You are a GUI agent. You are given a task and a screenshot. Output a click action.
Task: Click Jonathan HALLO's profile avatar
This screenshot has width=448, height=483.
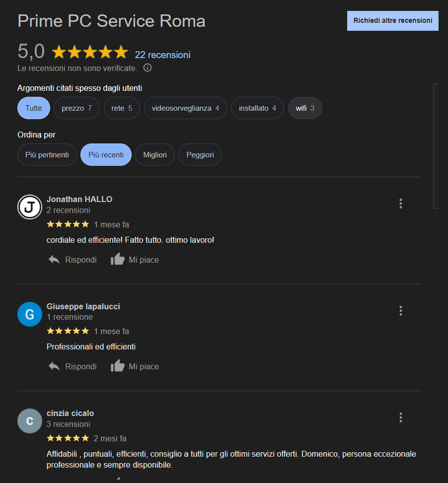pyautogui.click(x=30, y=207)
